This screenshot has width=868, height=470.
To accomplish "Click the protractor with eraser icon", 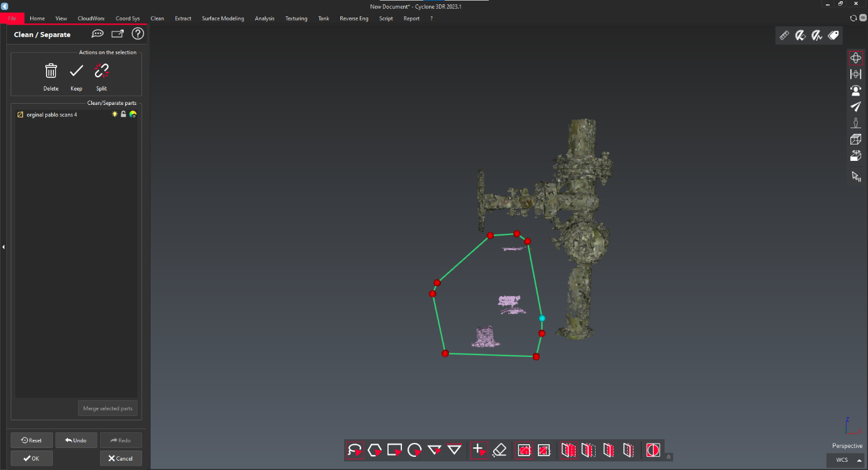I will [801, 36].
